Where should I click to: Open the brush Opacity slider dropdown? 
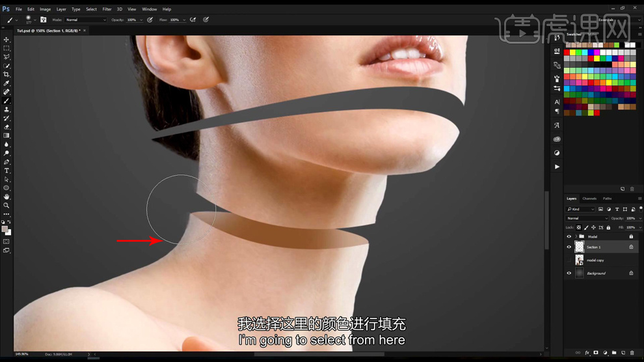[x=141, y=20]
